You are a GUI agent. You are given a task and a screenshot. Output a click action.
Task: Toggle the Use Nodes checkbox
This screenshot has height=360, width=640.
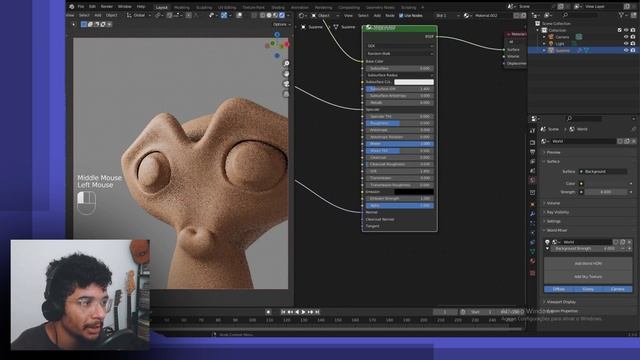(x=401, y=16)
